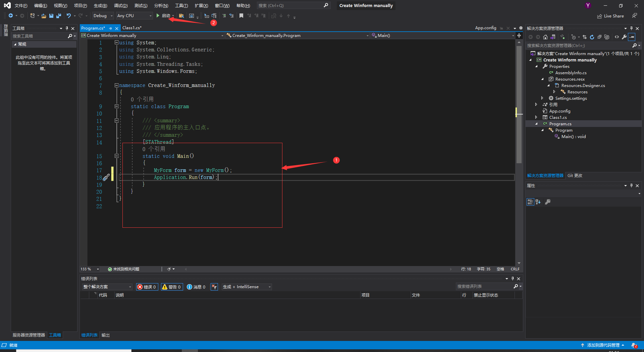The image size is (644, 352).
Task: Open the Find in Files icon
Action: (181, 16)
